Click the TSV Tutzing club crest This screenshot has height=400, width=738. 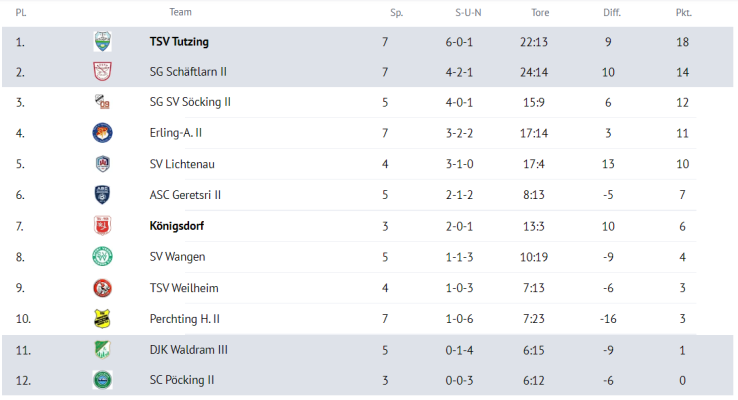coord(102,41)
